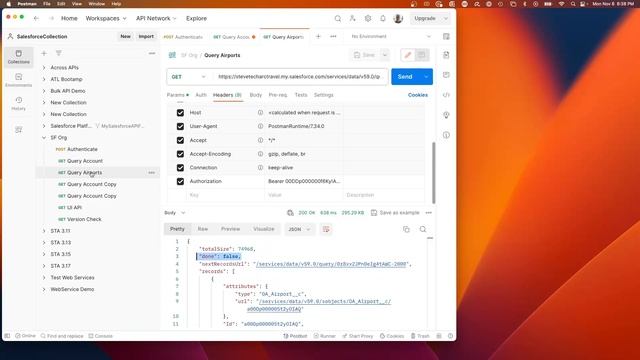Select the Version Check request
Screen dimensions: 640x360
click(84, 219)
